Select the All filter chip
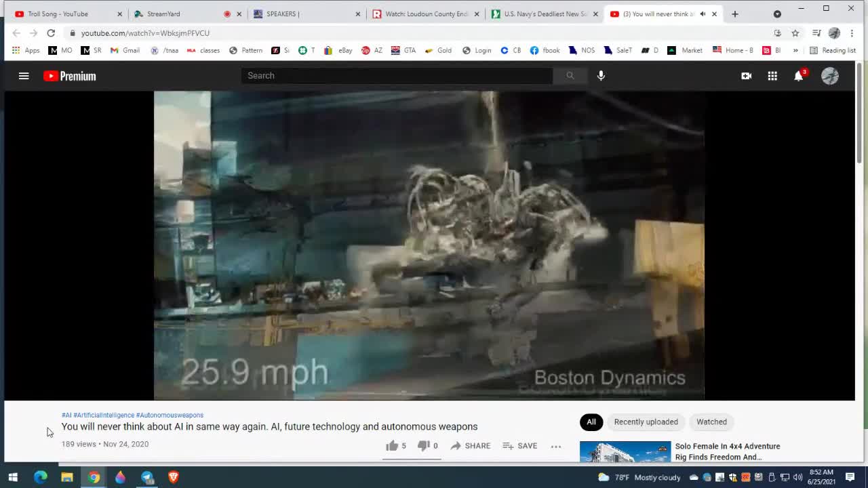868x488 pixels. click(x=591, y=422)
